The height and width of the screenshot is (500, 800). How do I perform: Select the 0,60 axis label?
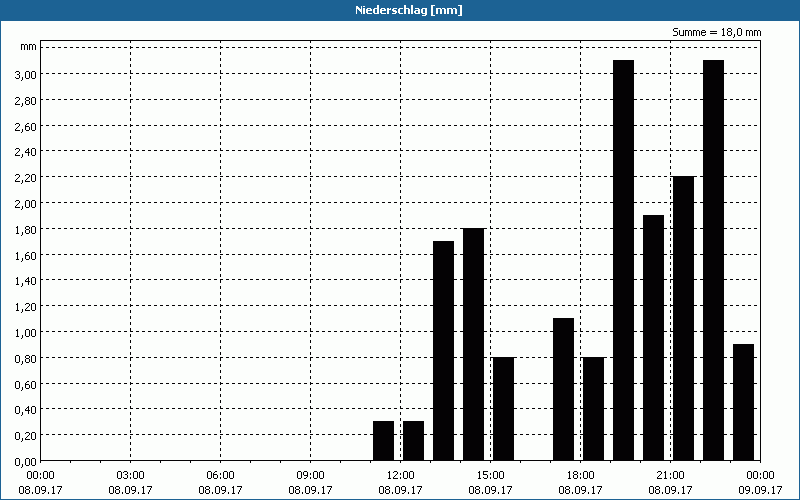click(x=26, y=384)
